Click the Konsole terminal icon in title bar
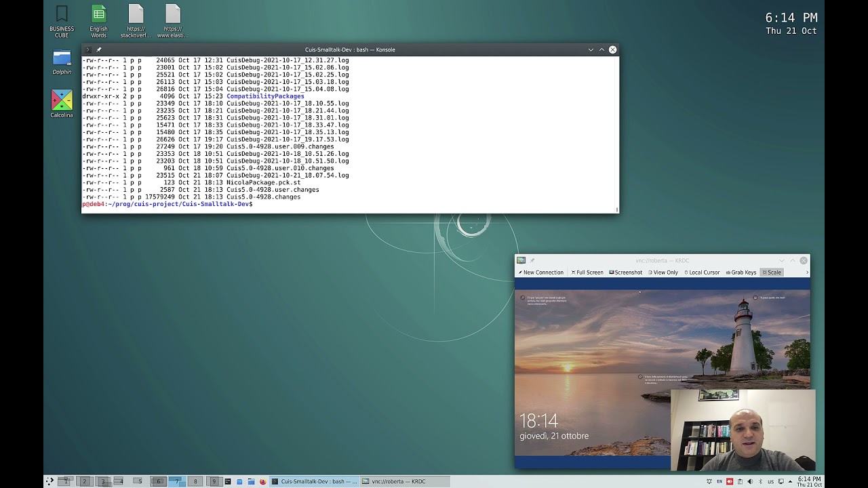Screen dimensions: 868x488 point(88,49)
